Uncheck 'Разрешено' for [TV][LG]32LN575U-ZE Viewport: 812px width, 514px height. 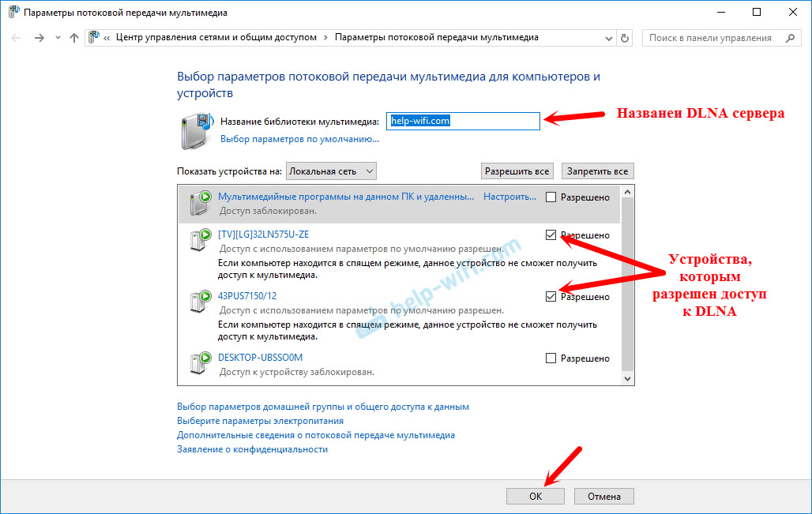click(551, 235)
